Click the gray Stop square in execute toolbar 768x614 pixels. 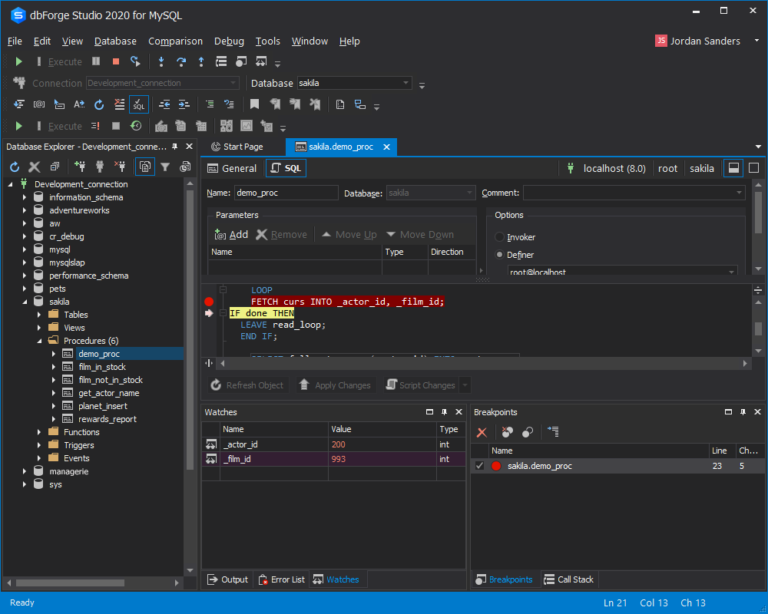(116, 126)
